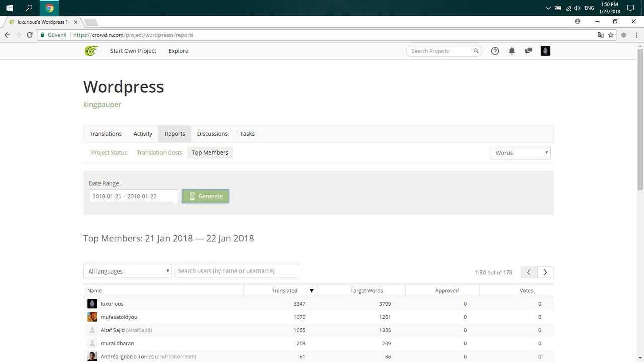Open mufasatoldyou avatar in table
The height and width of the screenshot is (362, 644).
(92, 317)
